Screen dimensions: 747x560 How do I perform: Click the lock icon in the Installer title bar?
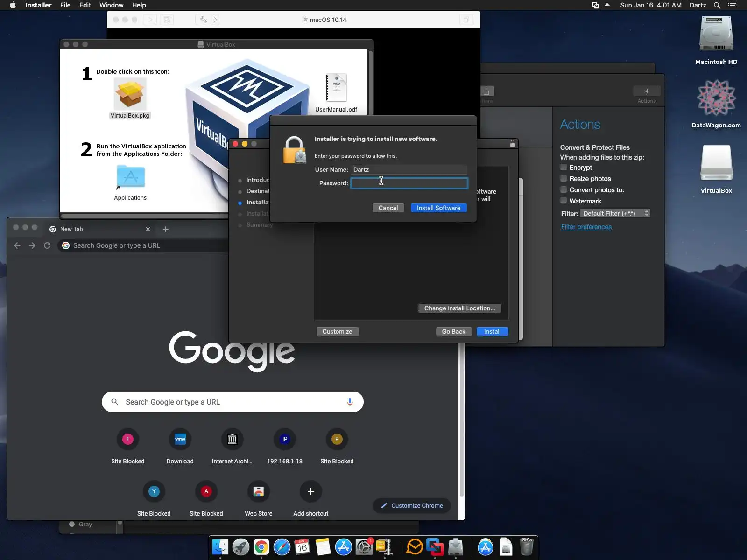click(513, 143)
